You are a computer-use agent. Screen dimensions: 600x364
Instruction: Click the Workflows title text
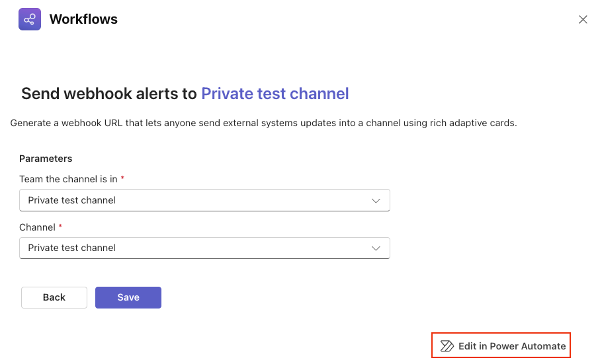(x=83, y=19)
